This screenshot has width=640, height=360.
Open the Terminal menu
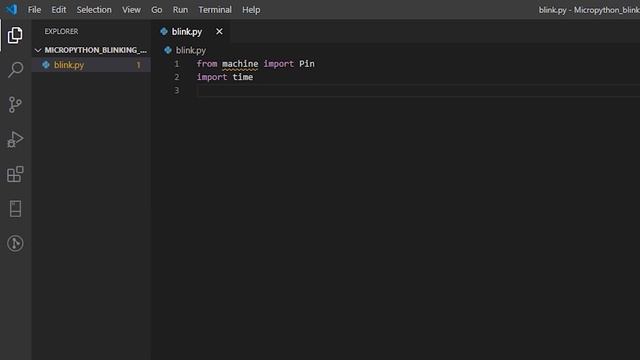point(215,9)
